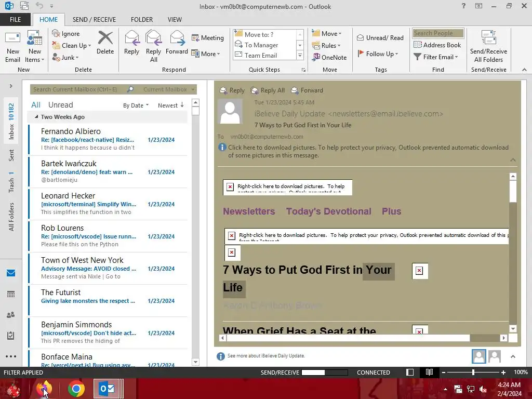The width and height of the screenshot is (532, 399).
Task: Delete the selected message
Action: [x=105, y=43]
